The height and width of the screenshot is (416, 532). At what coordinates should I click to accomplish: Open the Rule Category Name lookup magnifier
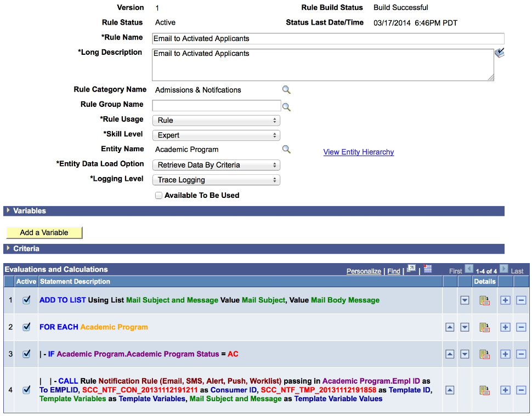tap(286, 89)
